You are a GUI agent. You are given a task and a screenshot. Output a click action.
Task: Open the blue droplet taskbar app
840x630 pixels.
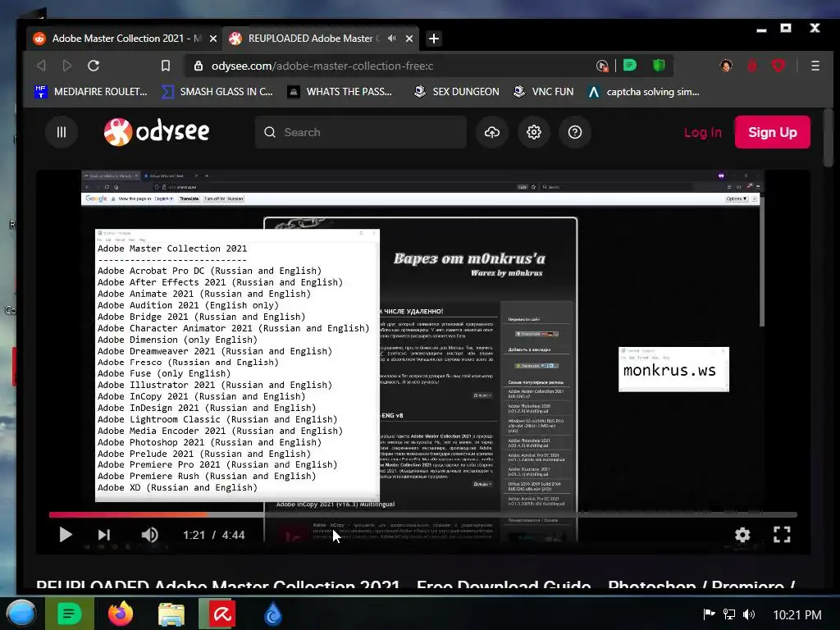pyautogui.click(x=273, y=614)
